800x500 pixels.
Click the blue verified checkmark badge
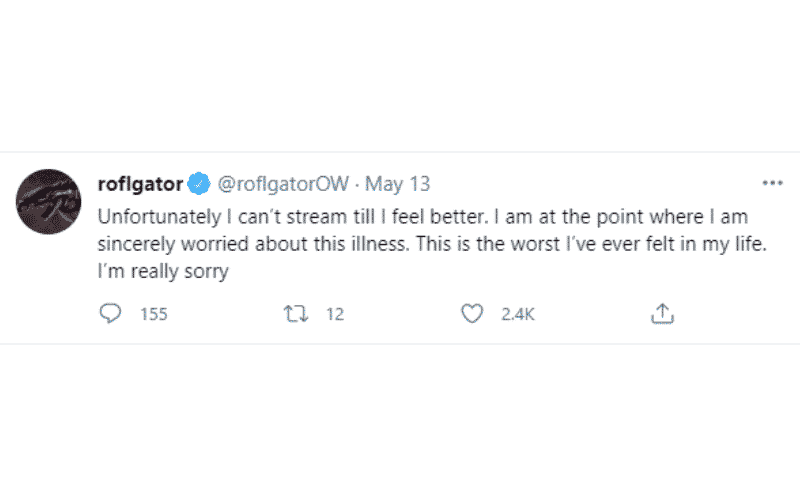tap(199, 184)
